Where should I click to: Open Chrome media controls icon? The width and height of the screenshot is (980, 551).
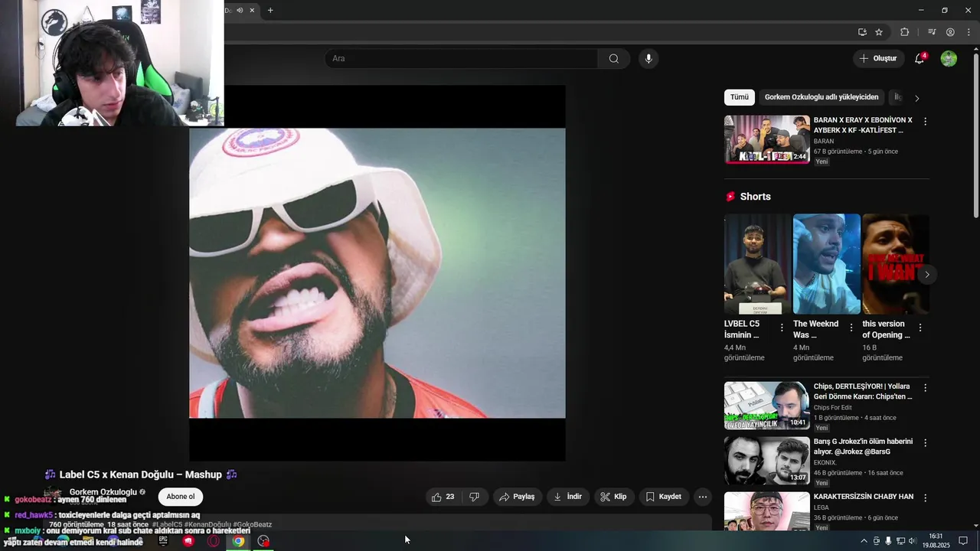(x=932, y=32)
